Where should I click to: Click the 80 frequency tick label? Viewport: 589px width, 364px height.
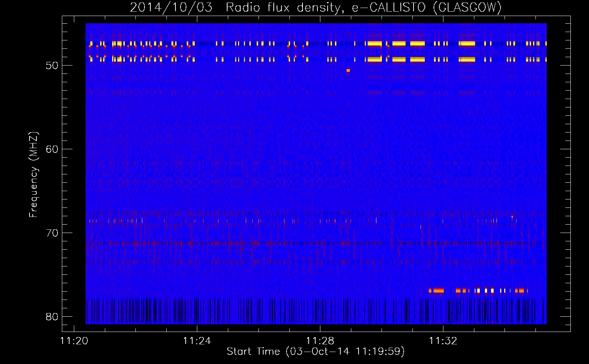point(52,317)
